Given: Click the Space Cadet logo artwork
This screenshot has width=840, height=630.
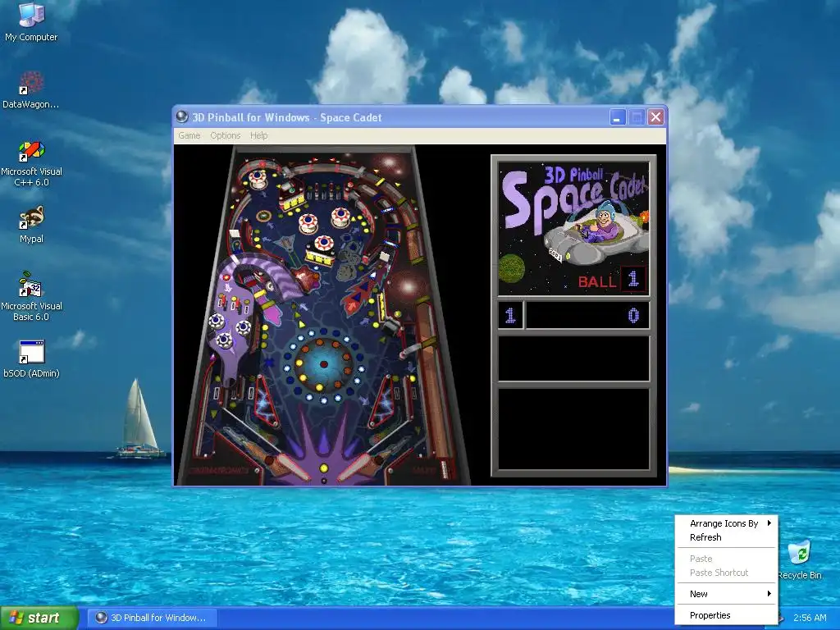Looking at the screenshot, I should pyautogui.click(x=573, y=228).
